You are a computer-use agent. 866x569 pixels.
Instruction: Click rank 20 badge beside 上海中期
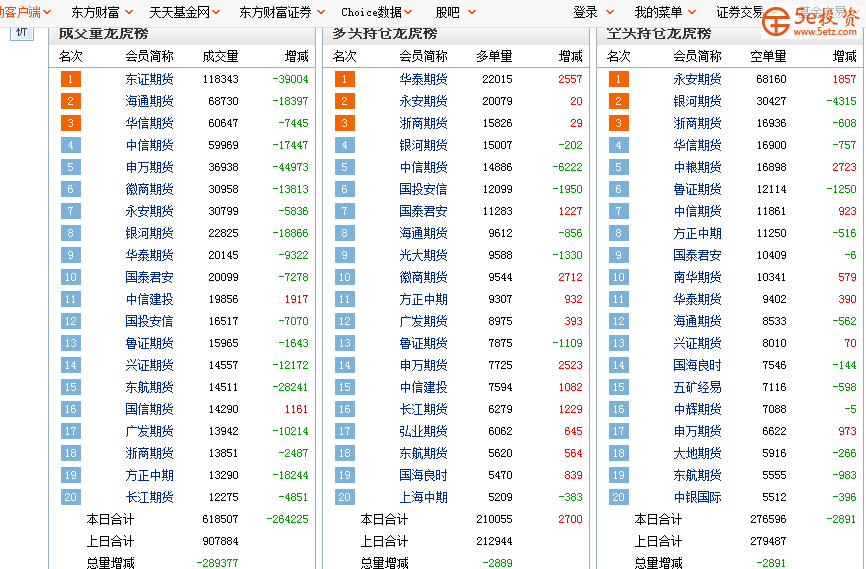[345, 497]
